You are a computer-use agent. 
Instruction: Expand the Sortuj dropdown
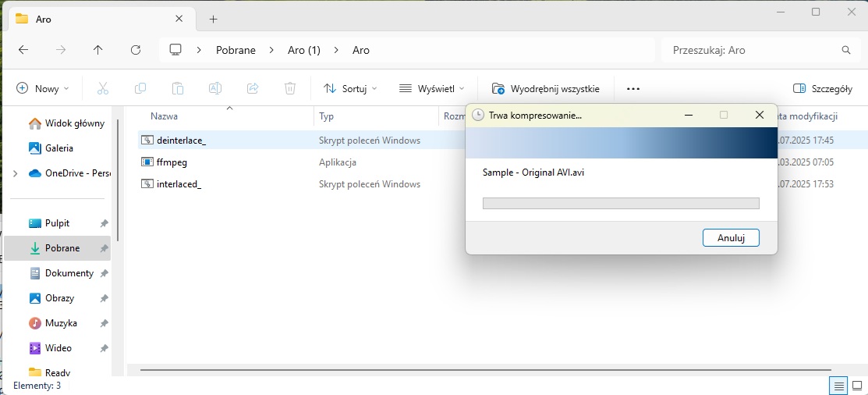[x=350, y=88]
